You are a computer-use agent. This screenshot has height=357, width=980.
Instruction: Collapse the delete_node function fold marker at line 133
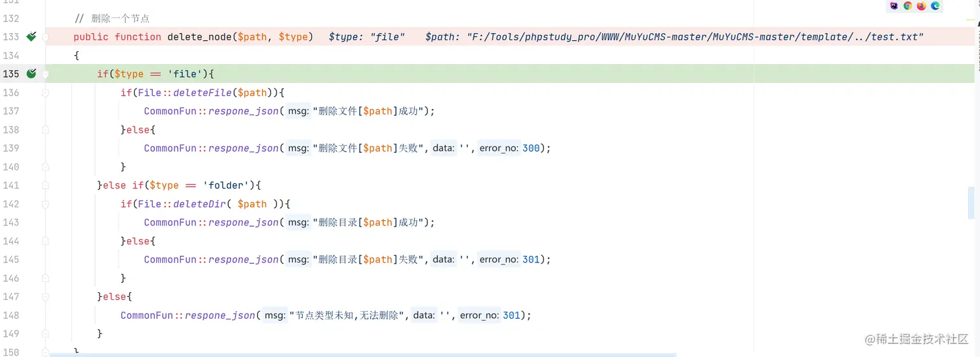point(45,38)
